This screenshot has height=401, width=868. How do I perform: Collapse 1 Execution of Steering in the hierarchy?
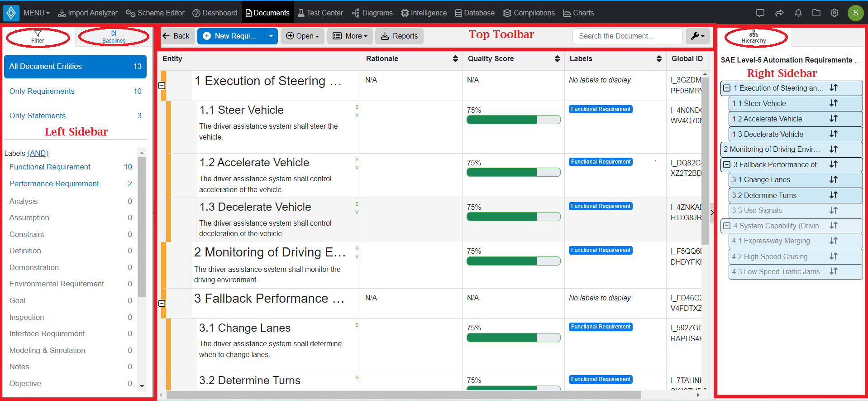click(x=727, y=88)
